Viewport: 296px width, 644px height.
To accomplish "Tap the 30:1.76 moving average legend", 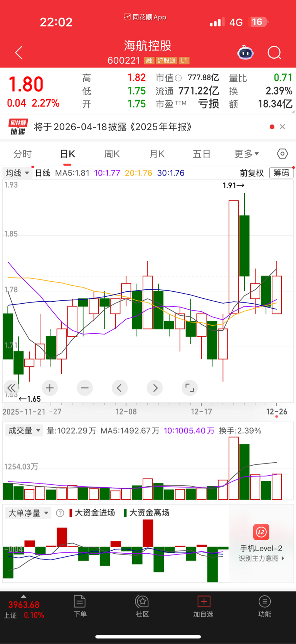I will click(171, 173).
